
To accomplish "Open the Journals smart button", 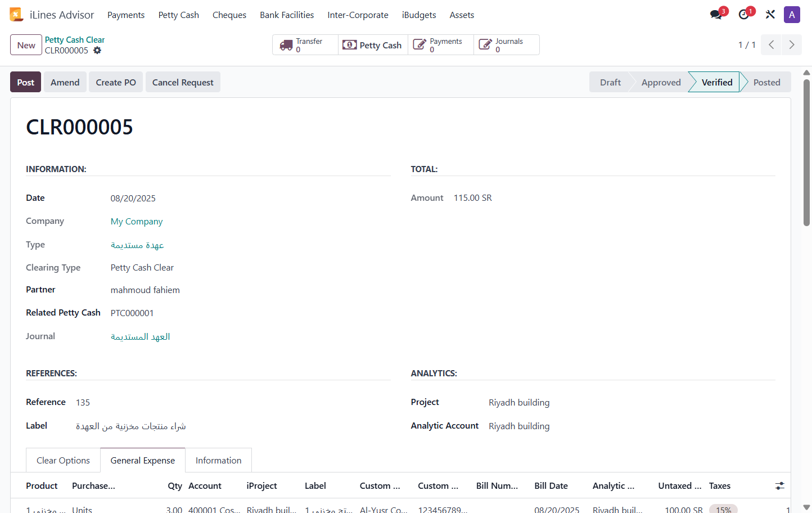I will [506, 45].
